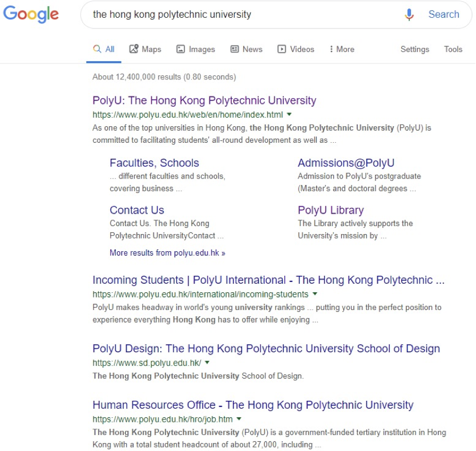The height and width of the screenshot is (451, 476).
Task: Go to the Videos tab
Action: [296, 49]
